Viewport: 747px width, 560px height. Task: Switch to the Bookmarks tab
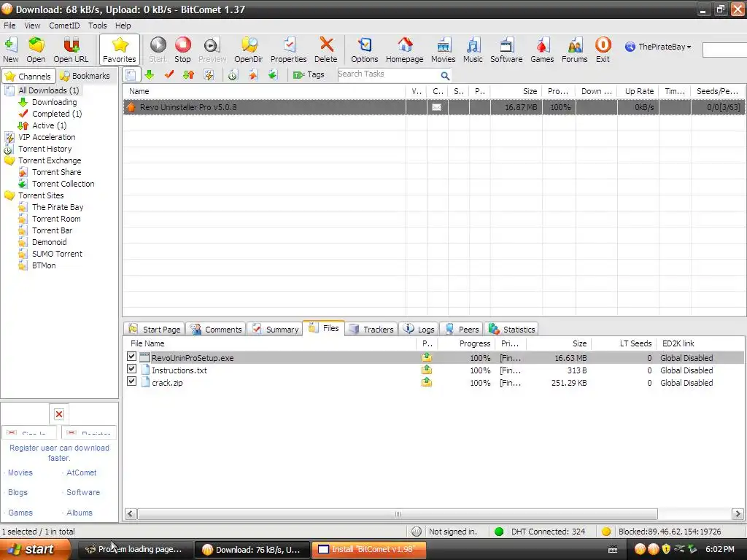tap(86, 76)
